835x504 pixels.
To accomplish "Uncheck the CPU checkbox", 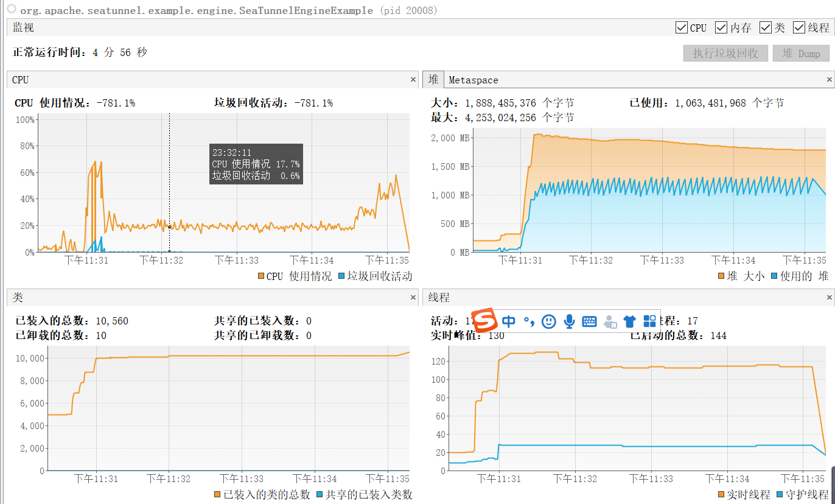I will click(682, 27).
